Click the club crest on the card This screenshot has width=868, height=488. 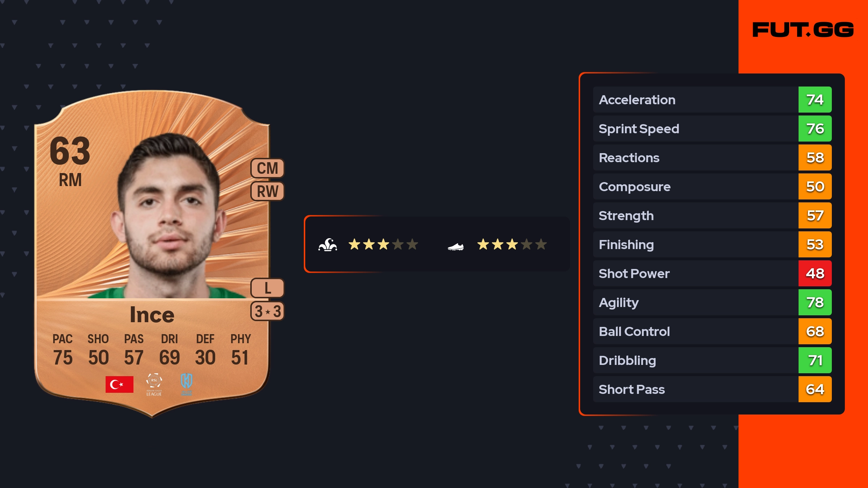[x=186, y=383]
